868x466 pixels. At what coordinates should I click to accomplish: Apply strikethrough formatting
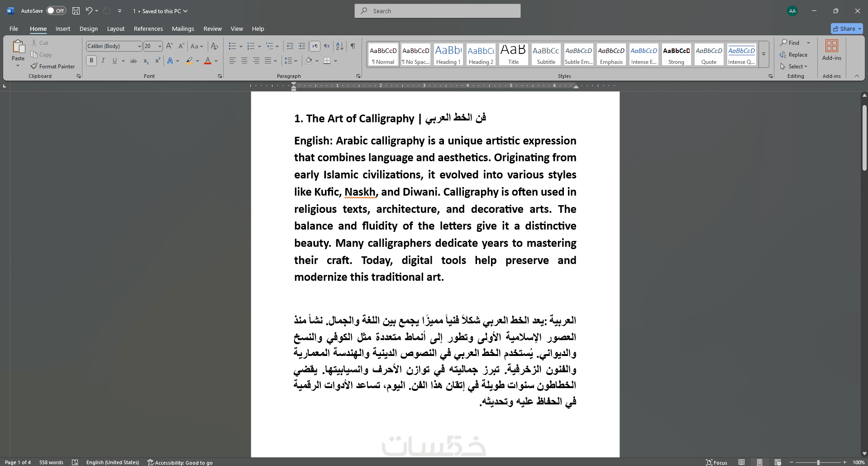tap(134, 61)
